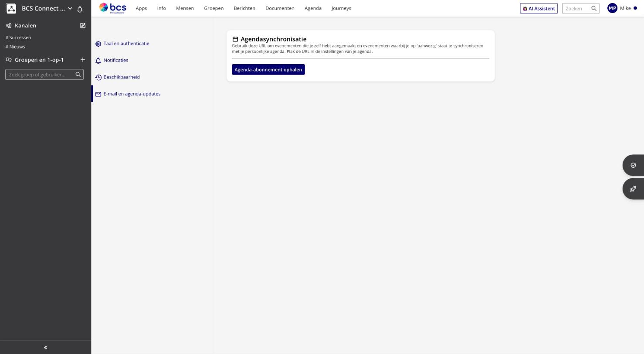Open the checkmark tasks floating button

coord(633,165)
